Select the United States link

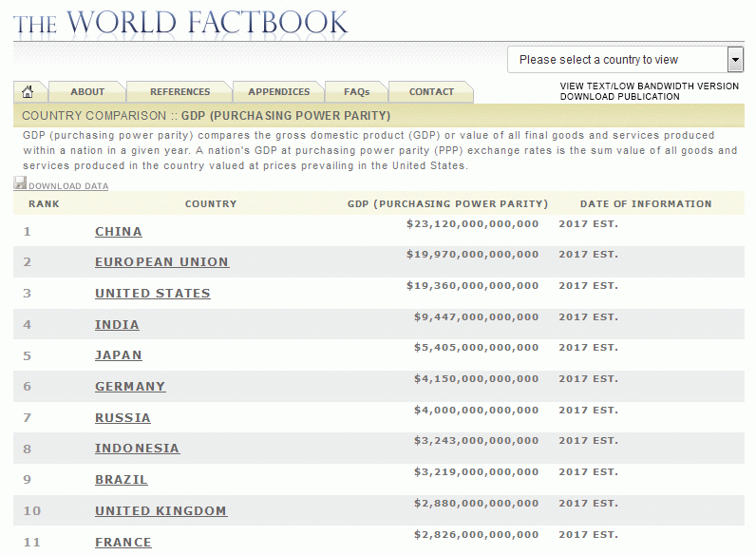point(152,294)
